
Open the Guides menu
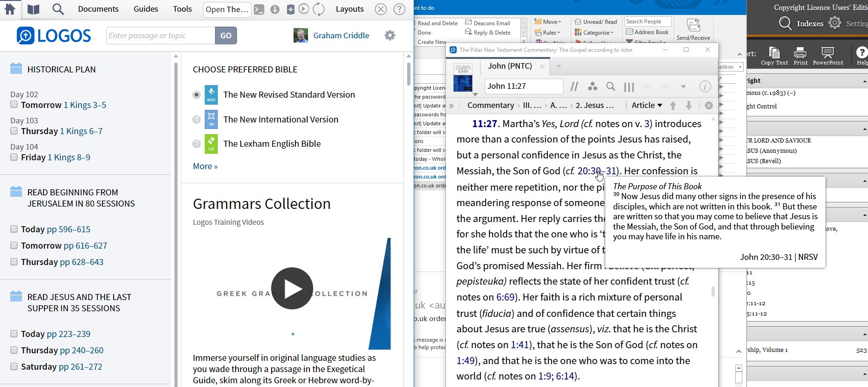(x=146, y=9)
